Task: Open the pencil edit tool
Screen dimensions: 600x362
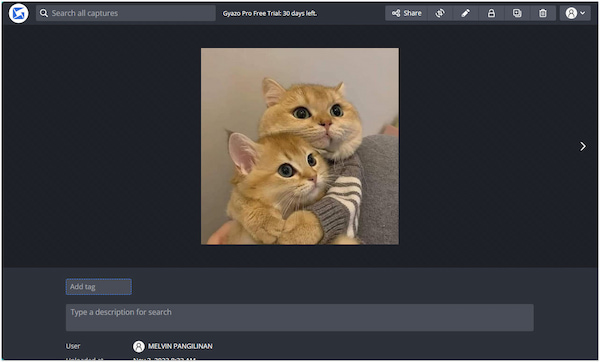Action: (x=465, y=13)
